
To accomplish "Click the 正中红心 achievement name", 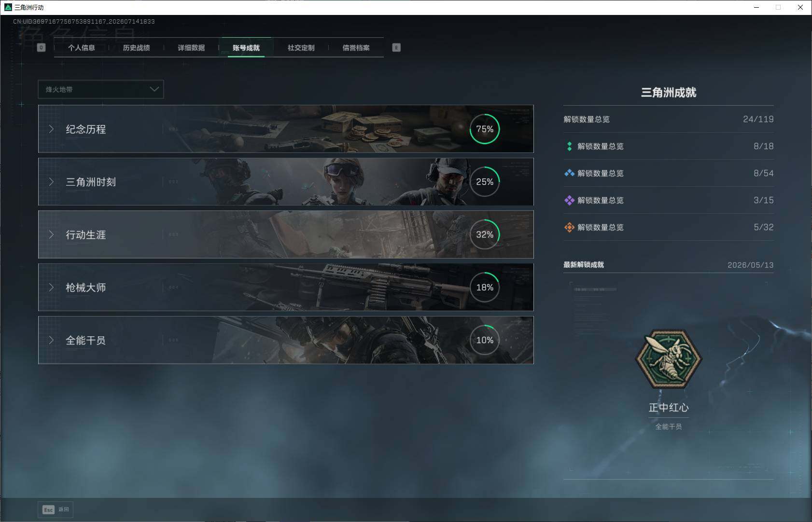I will [669, 408].
